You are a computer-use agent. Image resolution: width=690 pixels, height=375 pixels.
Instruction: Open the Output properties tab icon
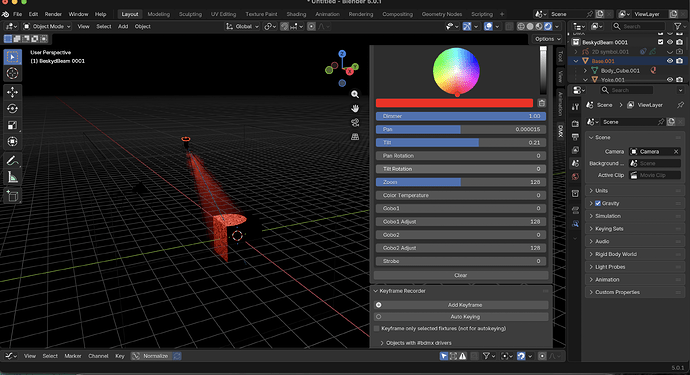coord(575,137)
